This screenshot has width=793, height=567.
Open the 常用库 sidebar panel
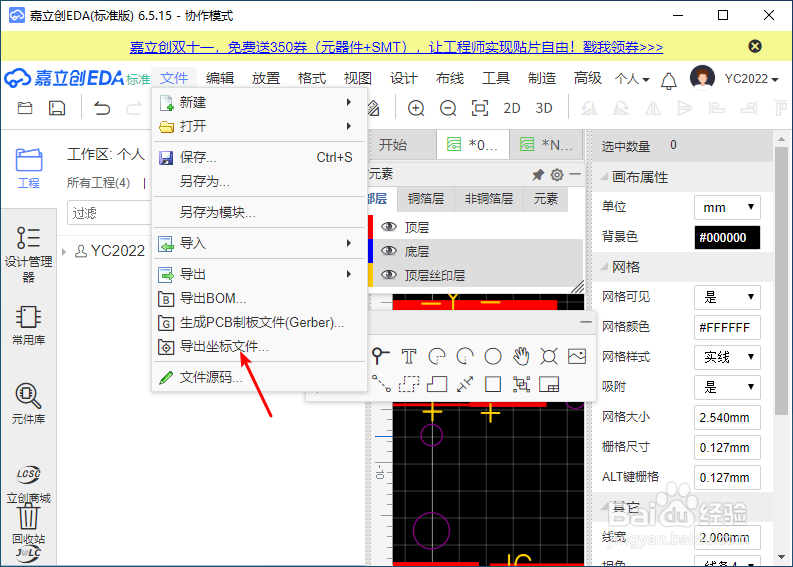(x=29, y=326)
